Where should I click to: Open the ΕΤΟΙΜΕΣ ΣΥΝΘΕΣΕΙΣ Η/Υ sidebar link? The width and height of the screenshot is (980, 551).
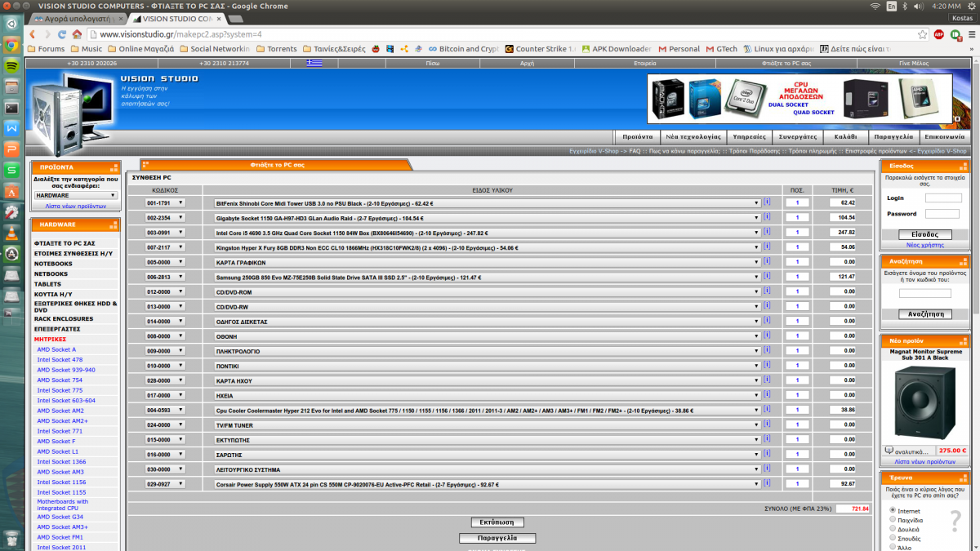click(x=73, y=254)
